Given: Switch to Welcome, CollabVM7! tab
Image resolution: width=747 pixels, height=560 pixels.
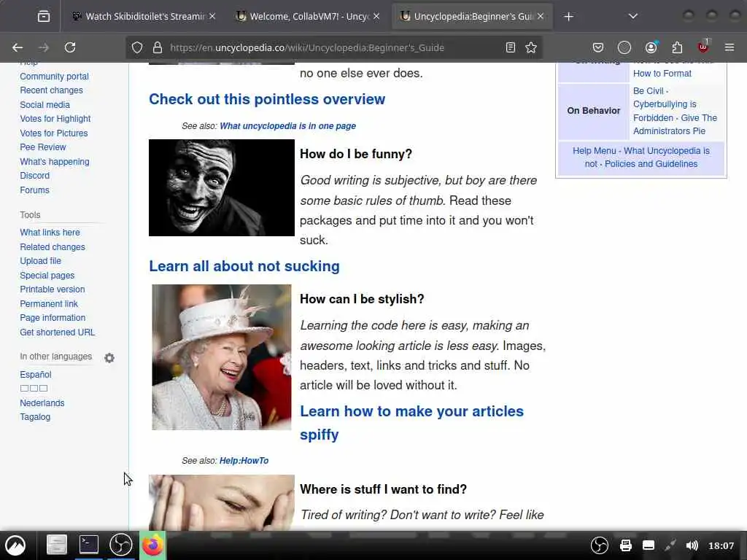Looking at the screenshot, I should [x=308, y=17].
